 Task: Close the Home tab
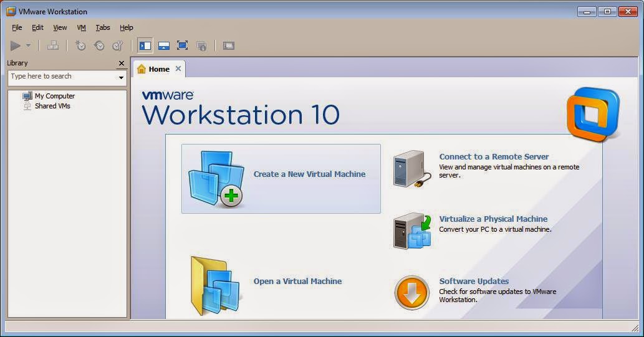tap(178, 69)
